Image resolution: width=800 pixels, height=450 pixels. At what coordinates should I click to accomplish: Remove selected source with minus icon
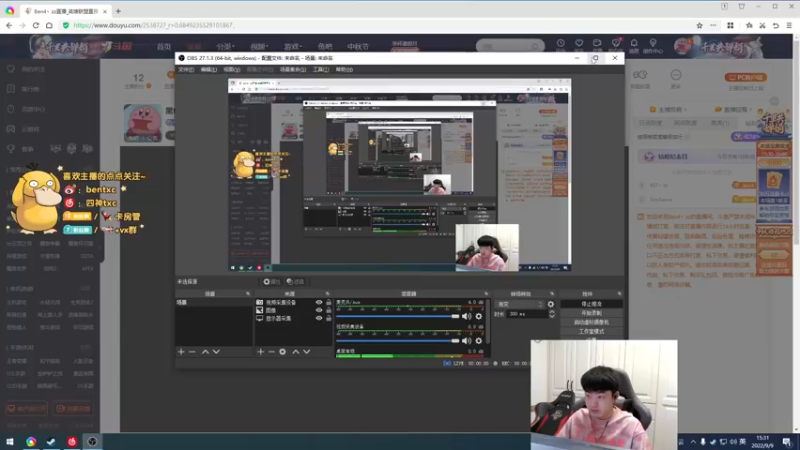tap(271, 352)
